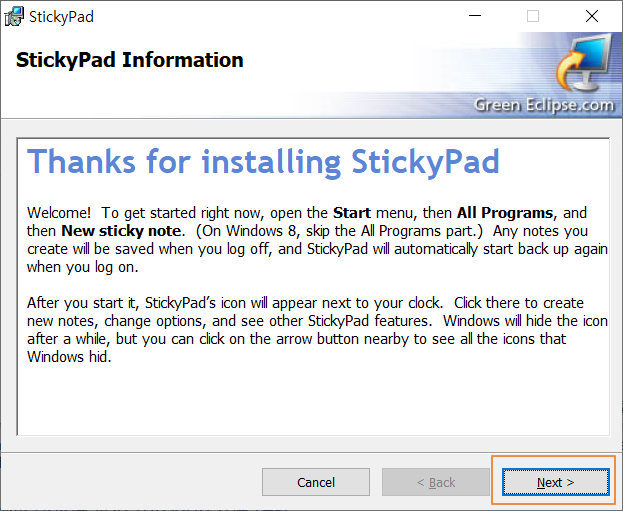Minimize the StickyPad installer window
The image size is (623, 511).
point(475,16)
